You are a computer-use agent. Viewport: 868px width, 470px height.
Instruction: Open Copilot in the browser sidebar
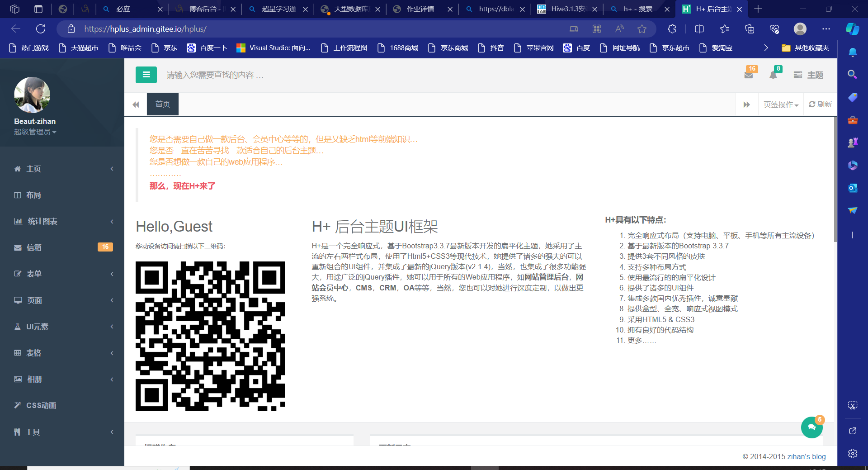pos(853,29)
